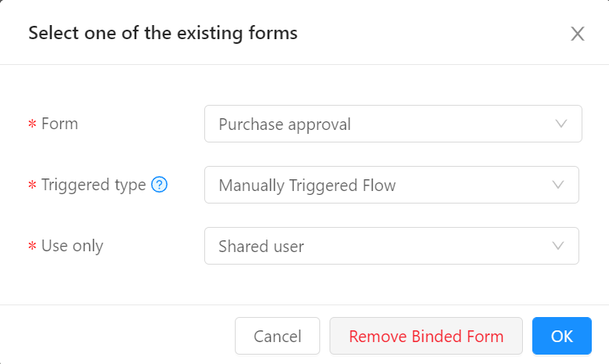The image size is (609, 364).
Task: Click the red asterisk beside Triggered type
Action: tap(32, 186)
